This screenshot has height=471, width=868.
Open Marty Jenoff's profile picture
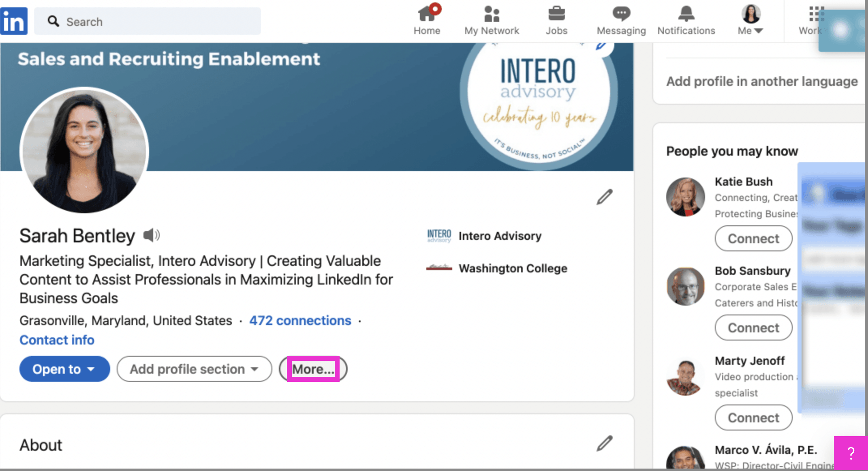coord(686,377)
